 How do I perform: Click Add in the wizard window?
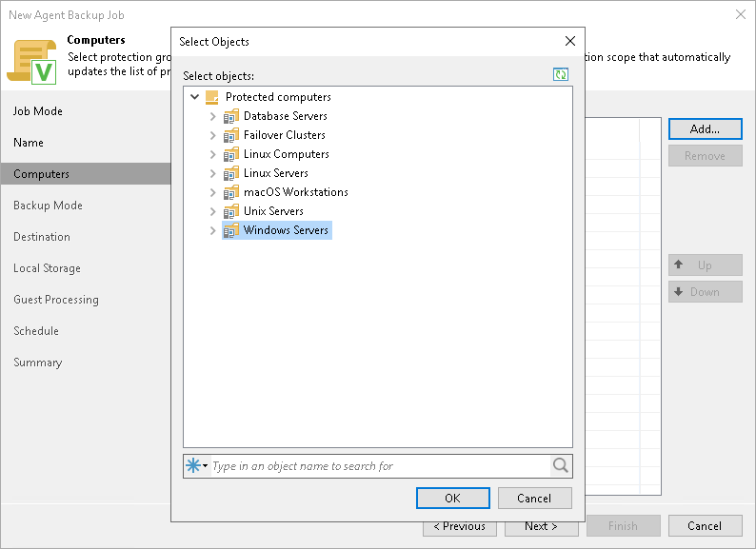click(x=705, y=129)
